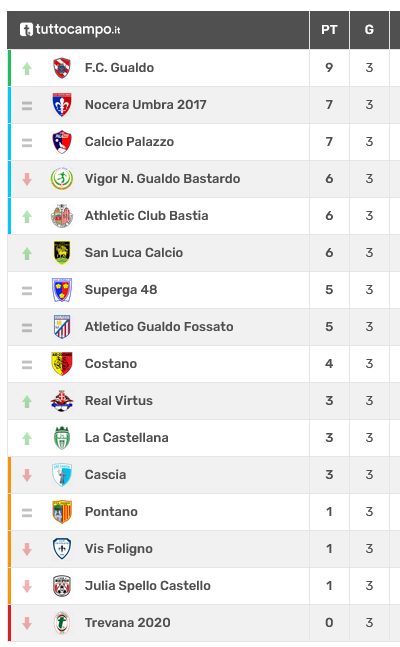Viewport: 400px width, 647px height.
Task: Click the Pontano striped crest icon
Action: point(62,512)
